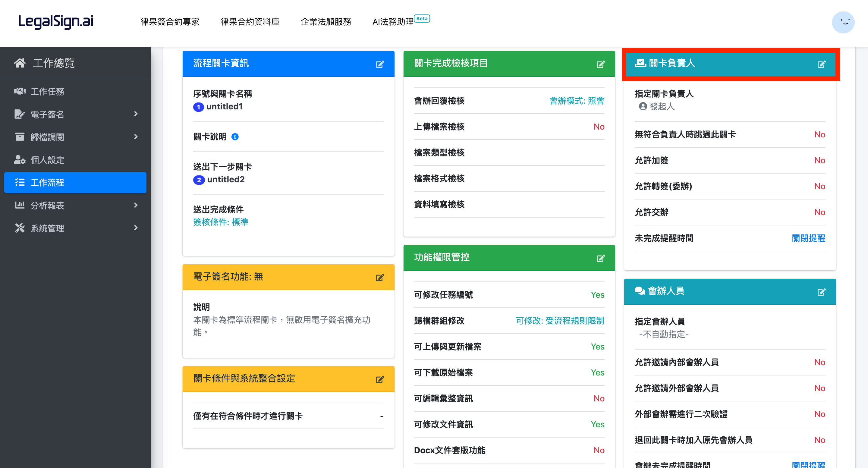Click the 檔案類型檢核 row label
Image resolution: width=868 pixels, height=468 pixels.
point(439,152)
